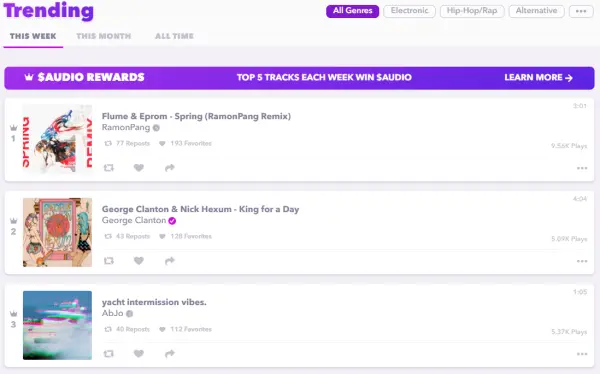This screenshot has height=374, width=600.
Task: Click the crown icon above rank 2
Action: coord(13,221)
